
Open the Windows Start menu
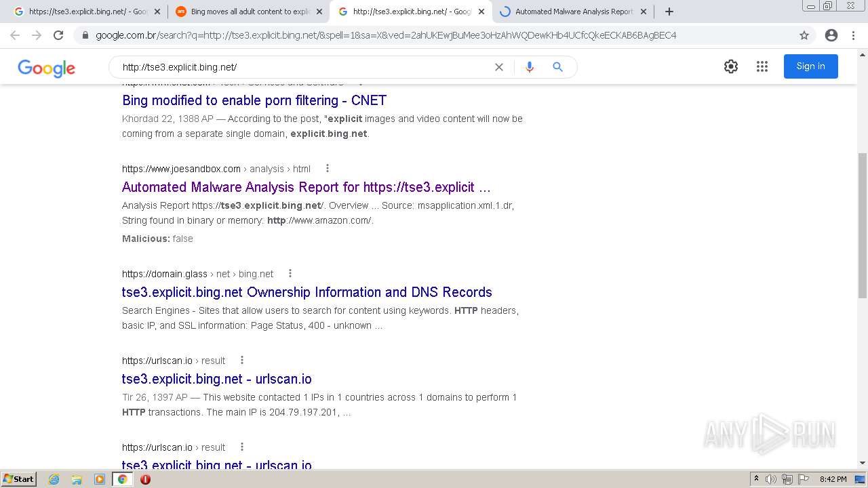(x=18, y=479)
